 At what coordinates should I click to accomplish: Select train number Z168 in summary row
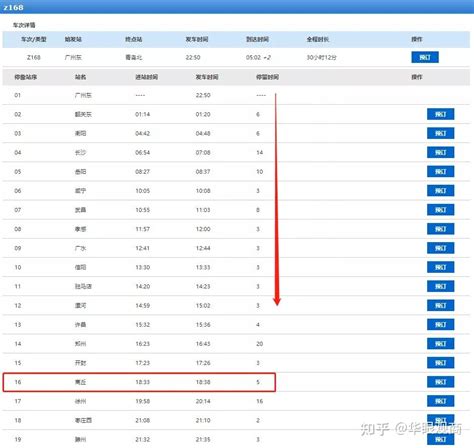pos(34,57)
